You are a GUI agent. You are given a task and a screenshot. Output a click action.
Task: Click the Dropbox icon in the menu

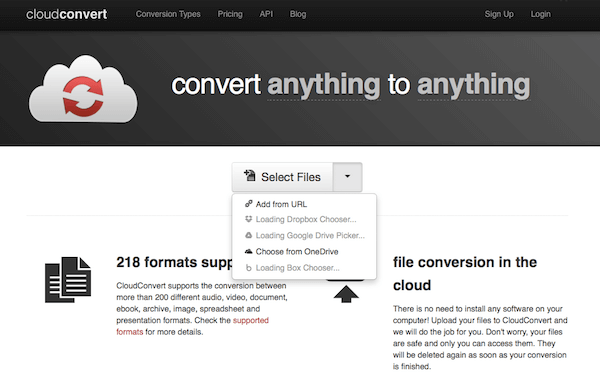[249, 219]
